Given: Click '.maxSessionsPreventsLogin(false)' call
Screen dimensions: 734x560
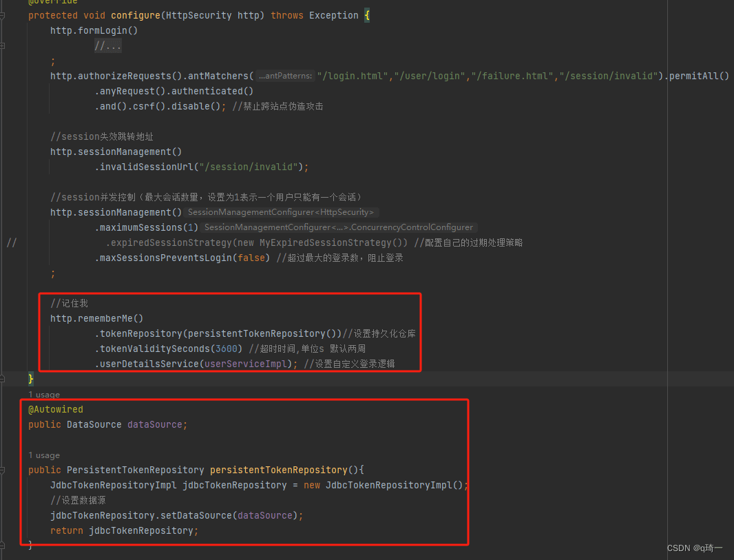Looking at the screenshot, I should point(182,258).
